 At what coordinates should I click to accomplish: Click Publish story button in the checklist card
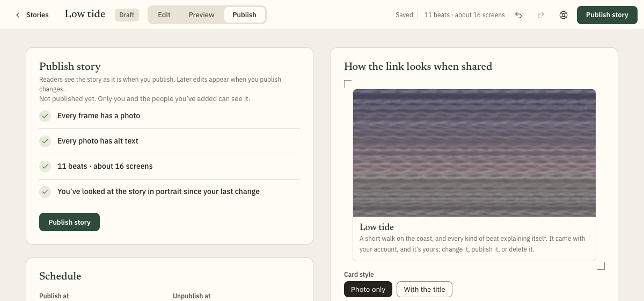point(69,222)
